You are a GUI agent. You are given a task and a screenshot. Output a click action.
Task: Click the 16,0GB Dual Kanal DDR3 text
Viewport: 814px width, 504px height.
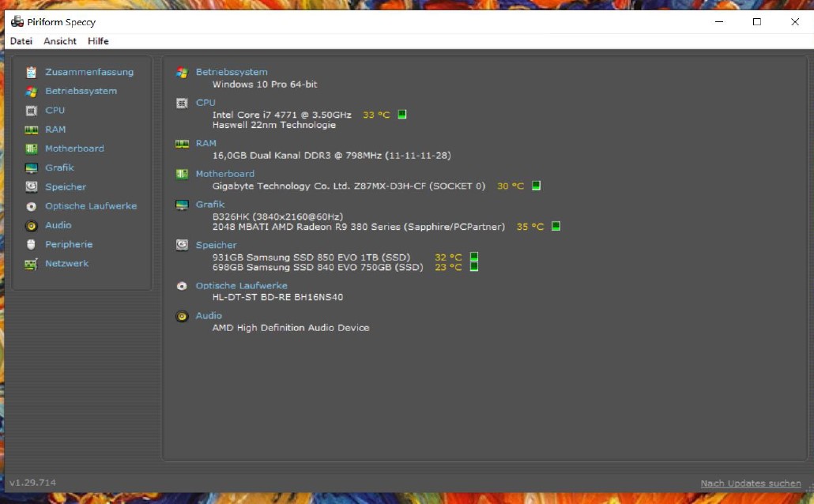[331, 155]
